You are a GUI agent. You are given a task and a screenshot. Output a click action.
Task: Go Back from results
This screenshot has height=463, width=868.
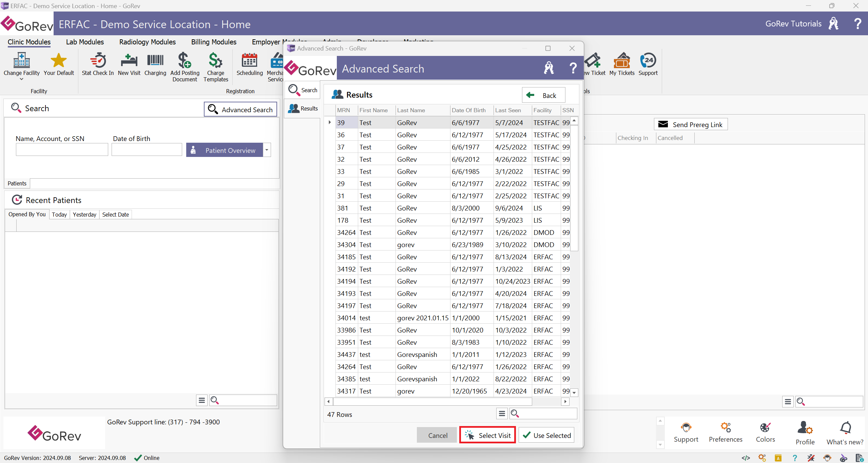pyautogui.click(x=543, y=95)
